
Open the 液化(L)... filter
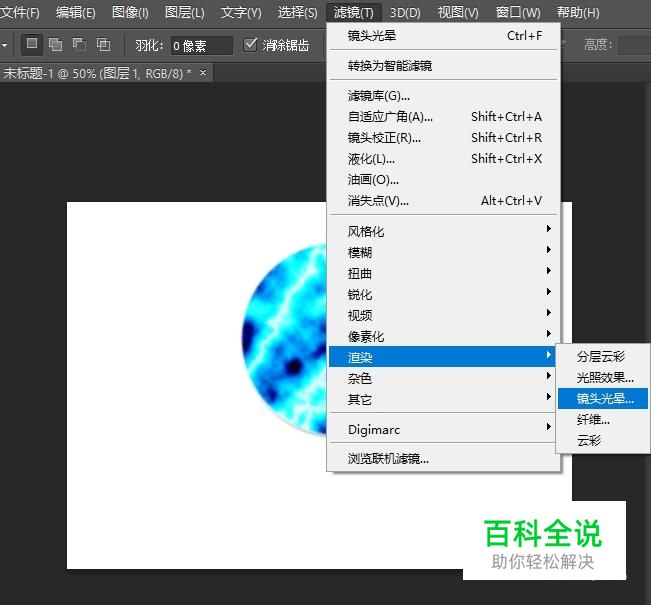(443, 159)
